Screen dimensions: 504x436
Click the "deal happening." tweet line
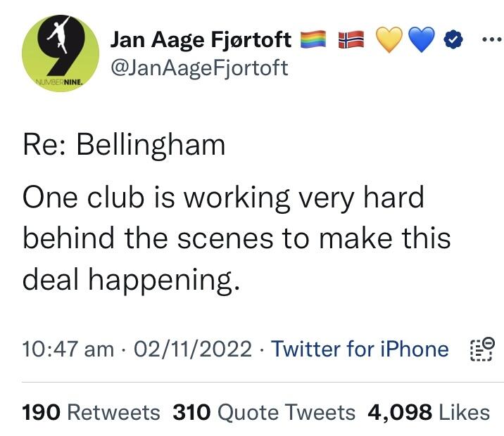(x=132, y=280)
